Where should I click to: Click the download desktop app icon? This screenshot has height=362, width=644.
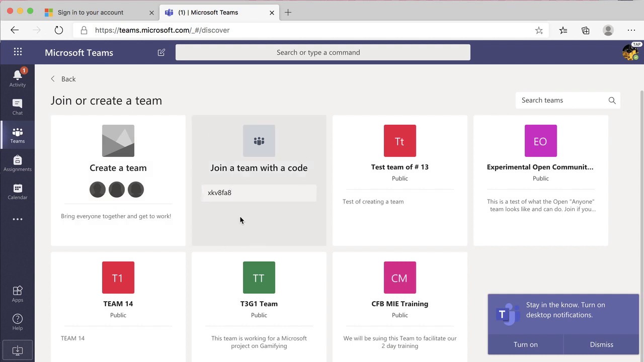click(17, 350)
